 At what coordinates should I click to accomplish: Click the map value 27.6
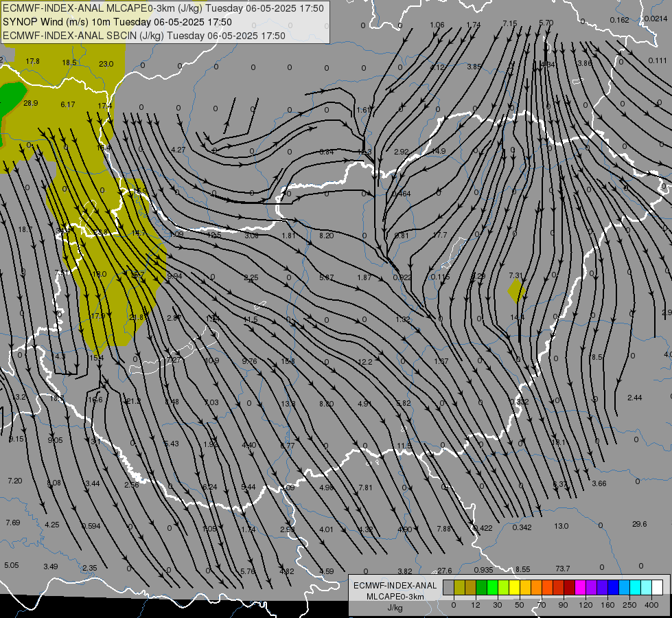(444, 571)
